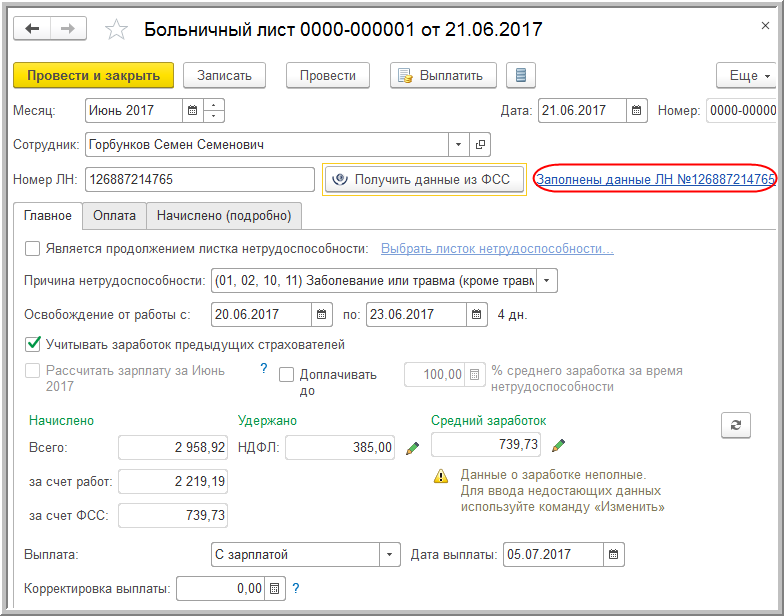Click the recalculate refresh icon
This screenshot has width=784, height=616.
pyautogui.click(x=736, y=426)
